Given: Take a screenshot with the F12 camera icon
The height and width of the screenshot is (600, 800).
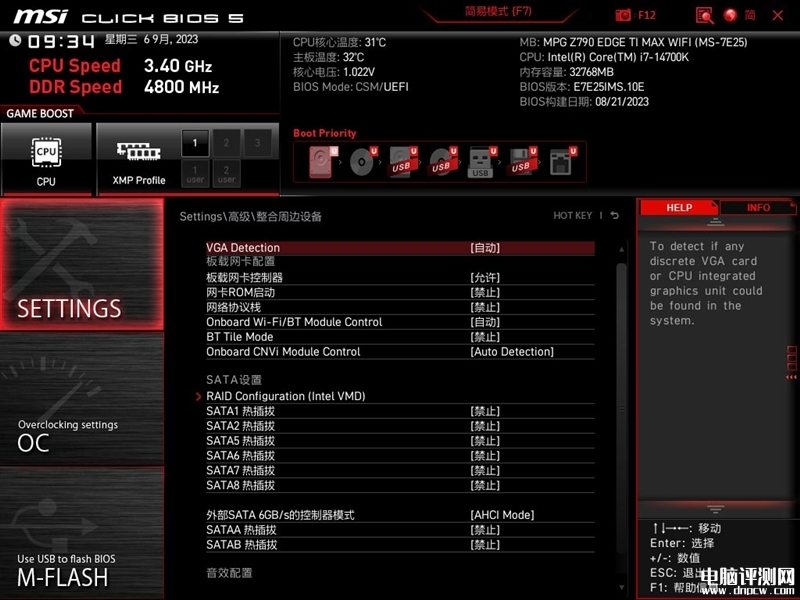Looking at the screenshot, I should (623, 15).
